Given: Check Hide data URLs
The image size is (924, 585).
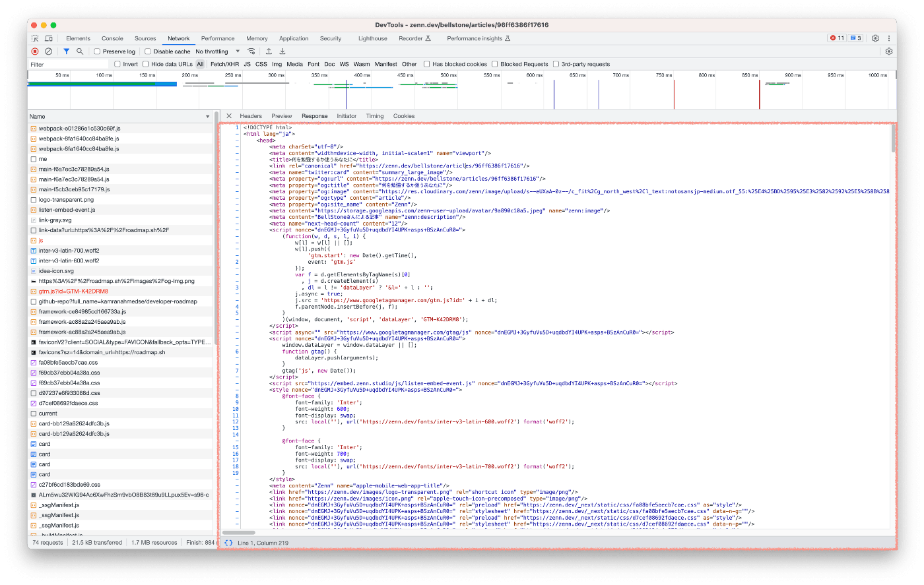Looking at the screenshot, I should click(x=146, y=65).
